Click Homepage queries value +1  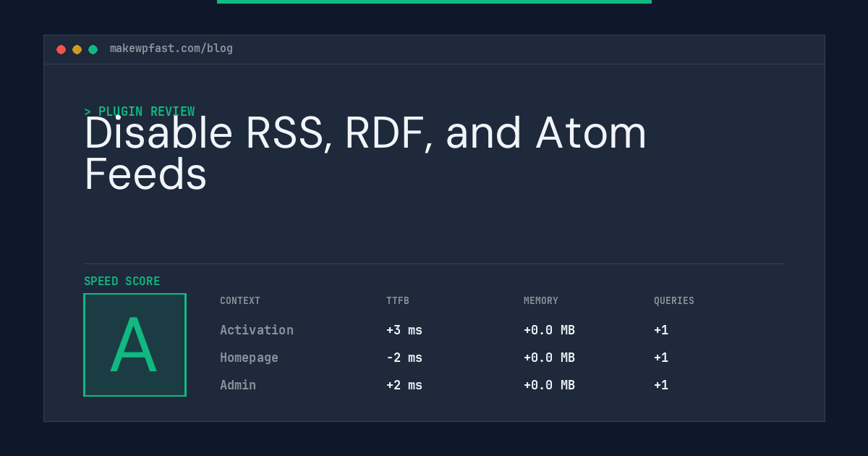(661, 358)
